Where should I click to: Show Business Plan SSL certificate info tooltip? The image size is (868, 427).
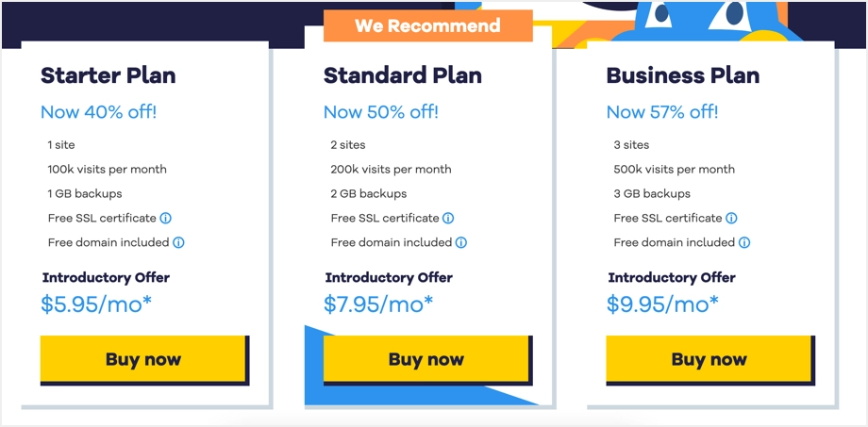click(731, 218)
